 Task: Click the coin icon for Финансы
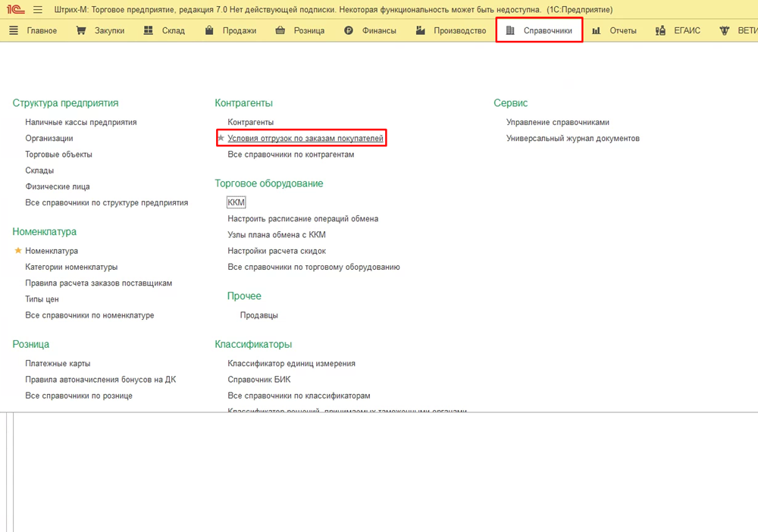[349, 31]
